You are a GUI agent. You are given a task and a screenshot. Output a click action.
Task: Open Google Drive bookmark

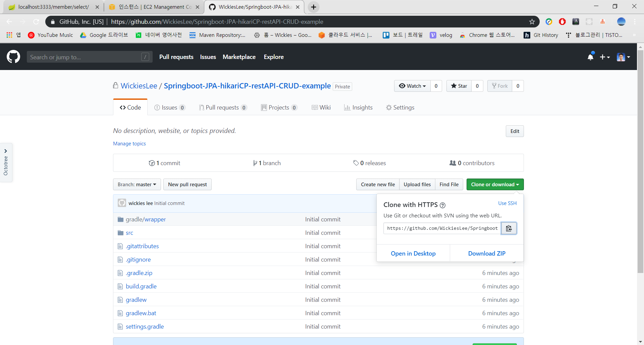click(x=104, y=35)
